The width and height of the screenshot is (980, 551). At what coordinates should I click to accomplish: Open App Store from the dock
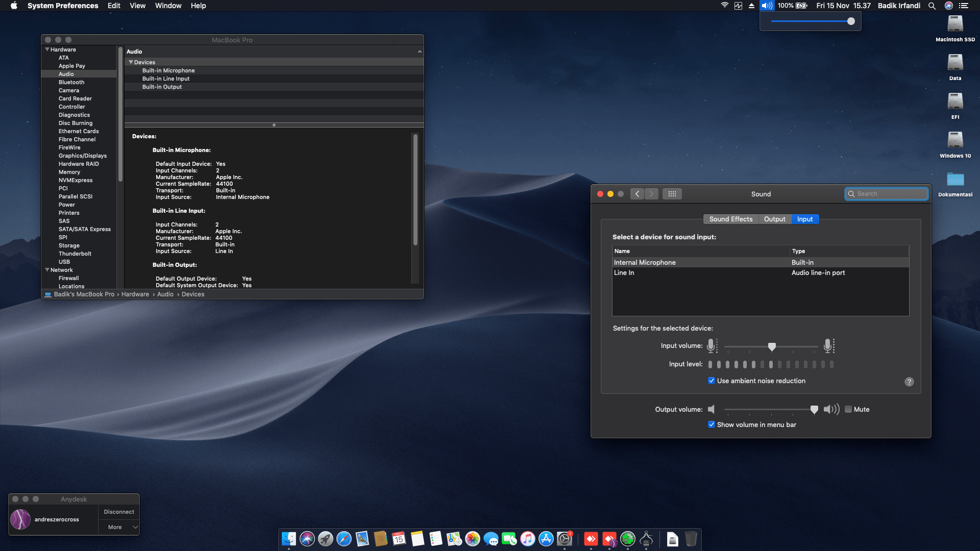click(x=546, y=539)
